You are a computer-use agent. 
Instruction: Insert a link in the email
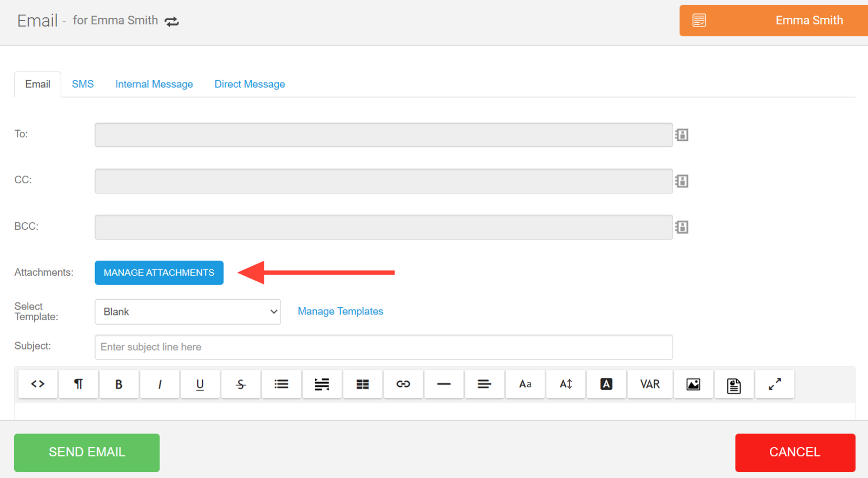click(403, 384)
